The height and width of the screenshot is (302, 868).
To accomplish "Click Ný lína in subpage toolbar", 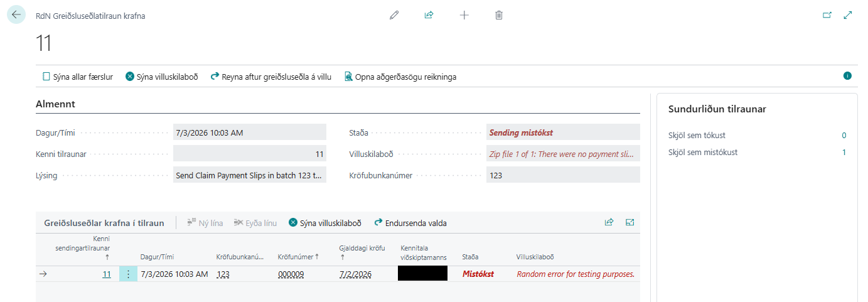I will 205,223.
